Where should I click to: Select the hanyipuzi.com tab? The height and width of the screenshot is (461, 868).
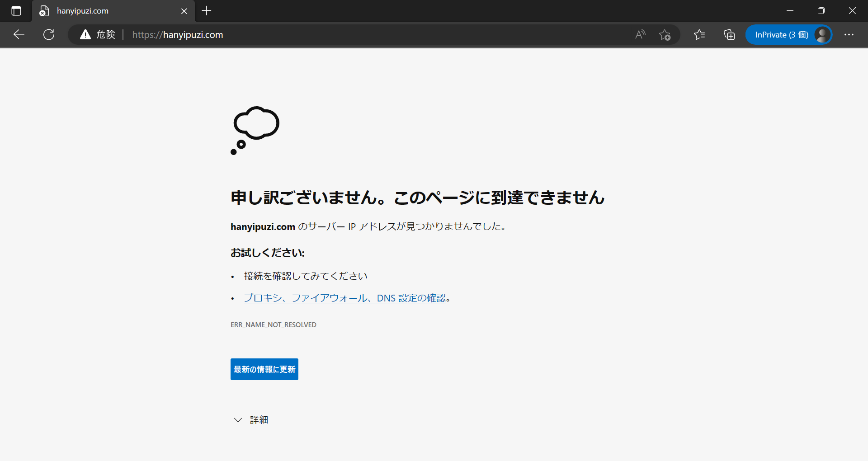tap(113, 11)
